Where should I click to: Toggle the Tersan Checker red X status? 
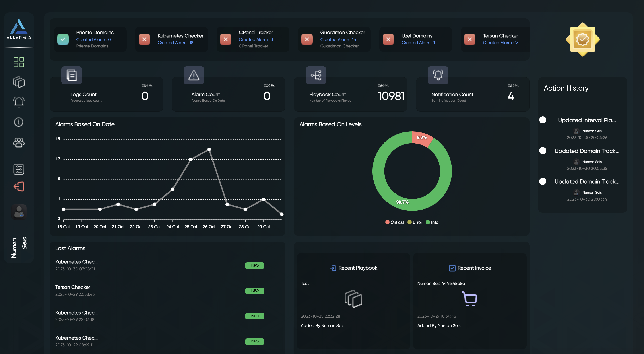click(x=469, y=39)
